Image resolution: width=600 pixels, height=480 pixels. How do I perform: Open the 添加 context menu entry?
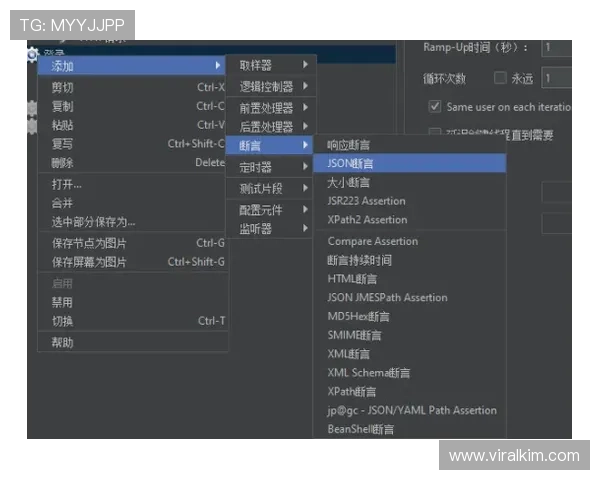click(x=132, y=66)
